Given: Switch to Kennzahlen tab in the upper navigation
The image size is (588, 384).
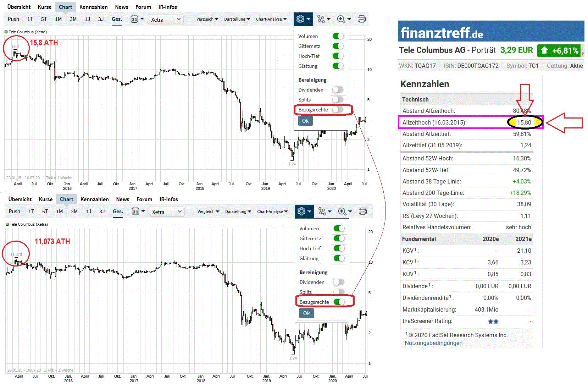Looking at the screenshot, I should [94, 7].
